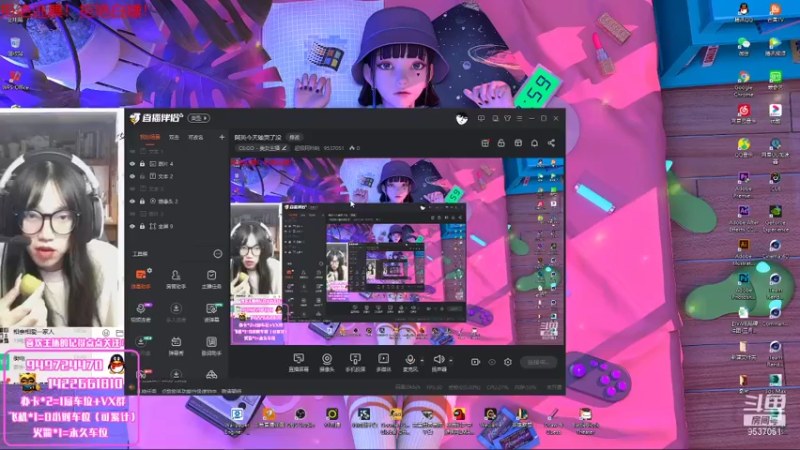Toggle the lock on 全屏 9 layer
The width and height of the screenshot is (800, 450).
142,226
